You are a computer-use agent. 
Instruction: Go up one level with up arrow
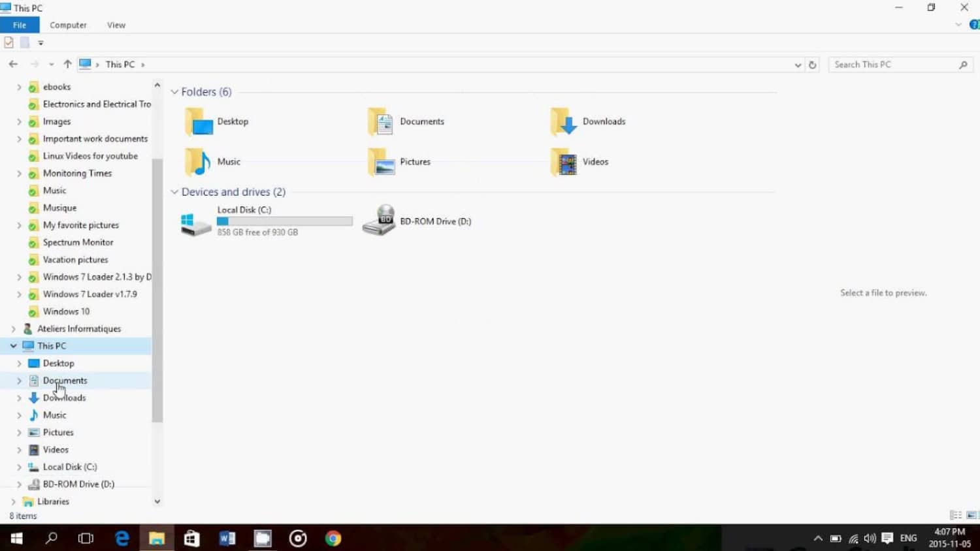[x=67, y=64]
